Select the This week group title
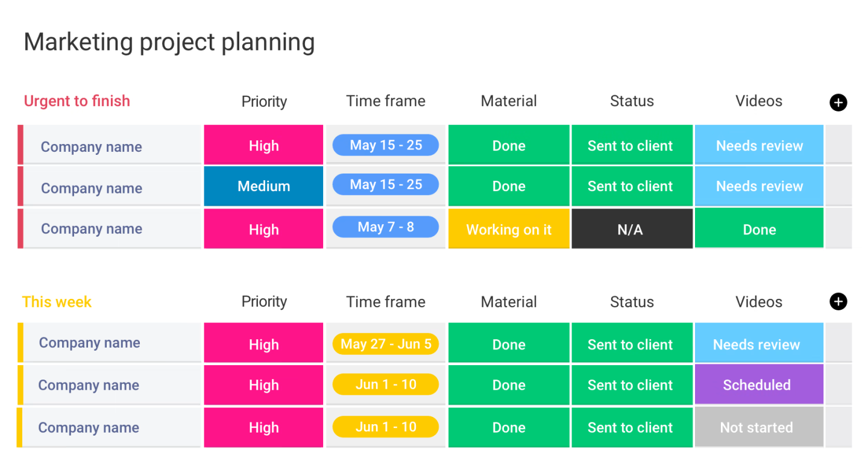 pyautogui.click(x=57, y=302)
